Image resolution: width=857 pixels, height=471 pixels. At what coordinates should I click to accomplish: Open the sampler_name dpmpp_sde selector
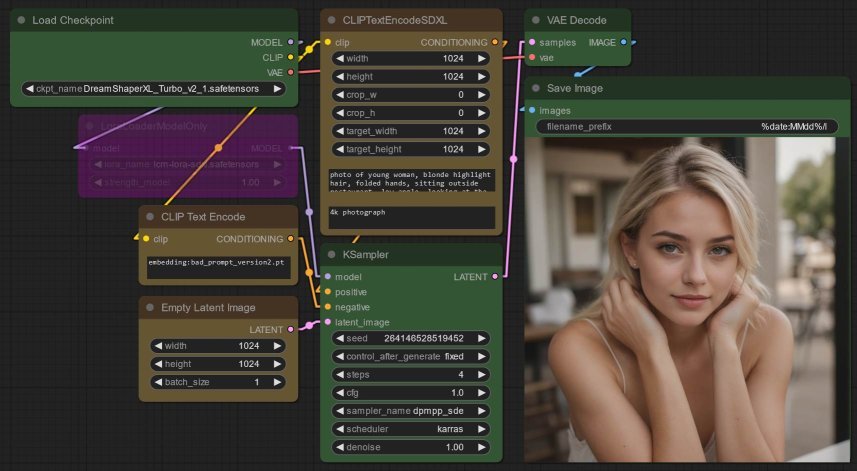coord(410,411)
